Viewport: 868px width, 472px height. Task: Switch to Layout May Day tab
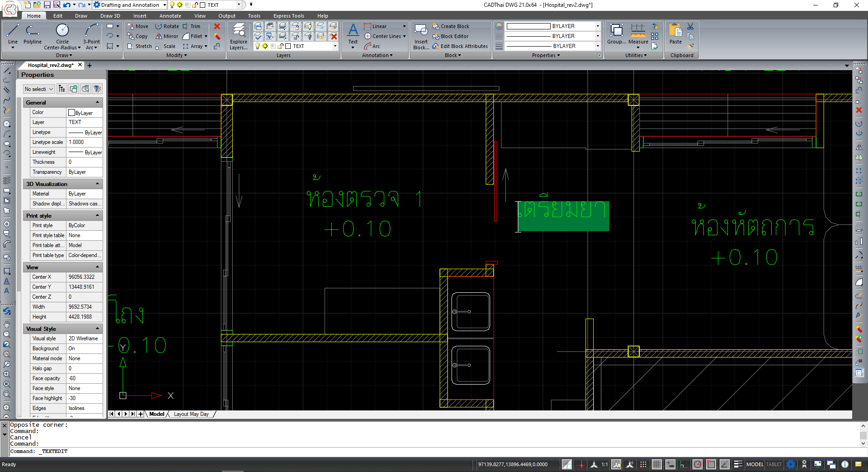191,414
